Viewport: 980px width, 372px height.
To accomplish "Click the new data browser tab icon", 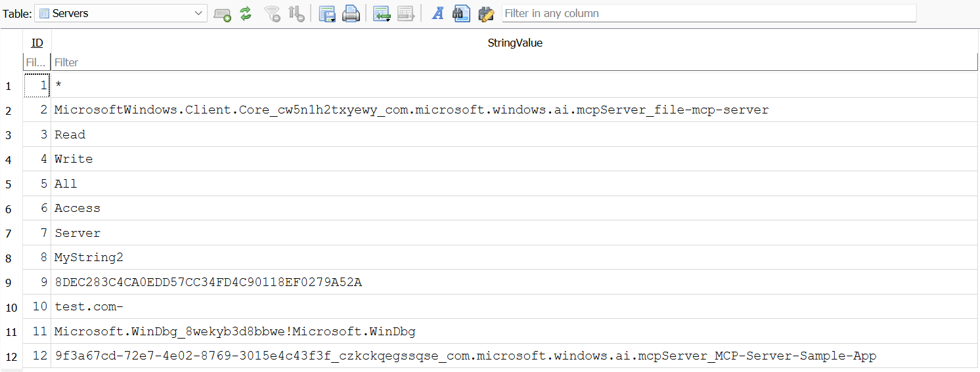I will 223,14.
